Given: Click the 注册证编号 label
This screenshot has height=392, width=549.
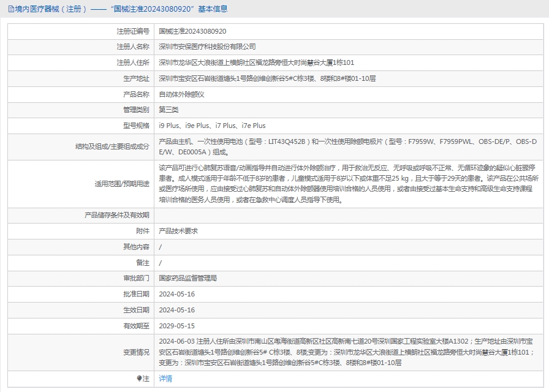Looking at the screenshot, I should (133, 31).
